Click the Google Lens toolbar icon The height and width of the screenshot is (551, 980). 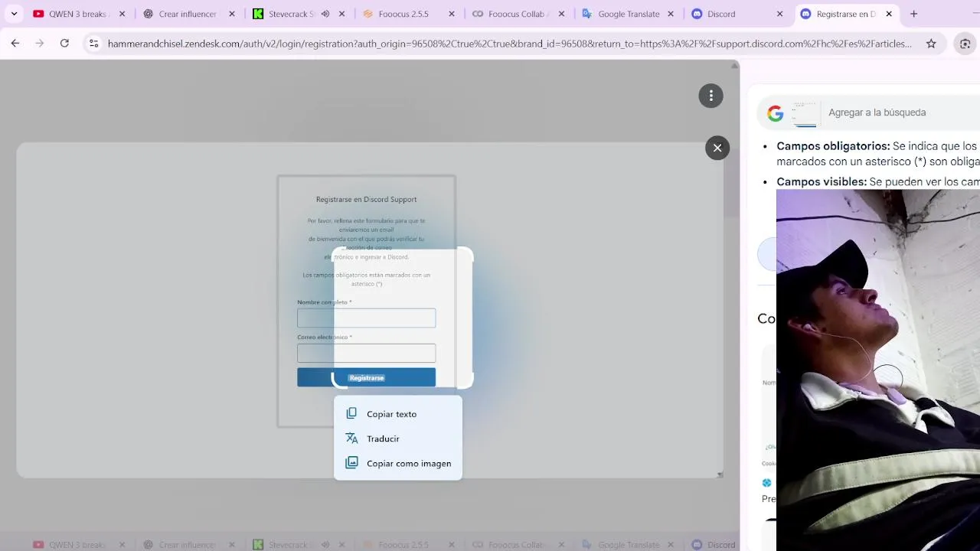coord(965,44)
